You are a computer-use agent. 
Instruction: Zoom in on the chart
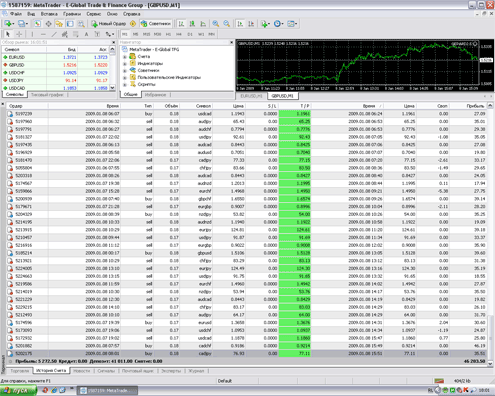[216, 24]
